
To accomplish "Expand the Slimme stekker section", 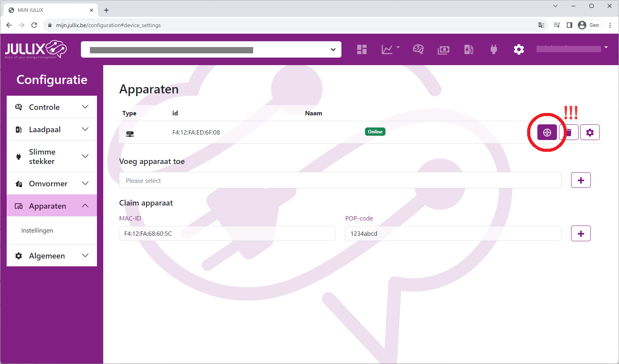I will pos(52,156).
